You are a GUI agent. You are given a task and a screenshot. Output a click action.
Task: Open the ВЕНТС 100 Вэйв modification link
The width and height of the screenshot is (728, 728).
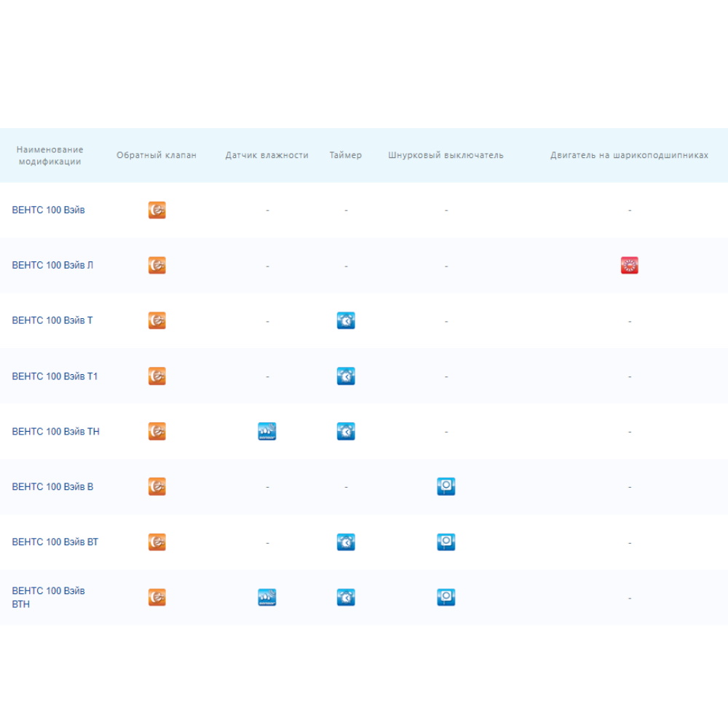coord(48,210)
